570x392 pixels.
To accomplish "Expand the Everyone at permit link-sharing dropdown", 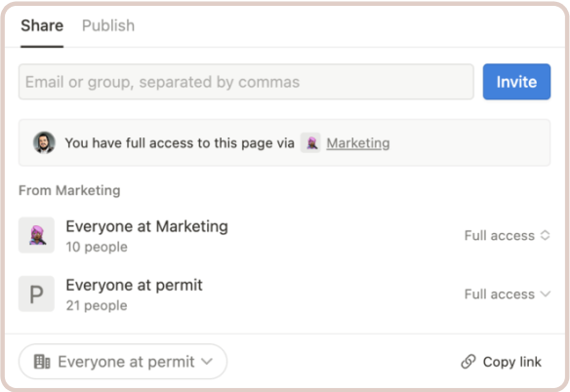I will click(123, 362).
